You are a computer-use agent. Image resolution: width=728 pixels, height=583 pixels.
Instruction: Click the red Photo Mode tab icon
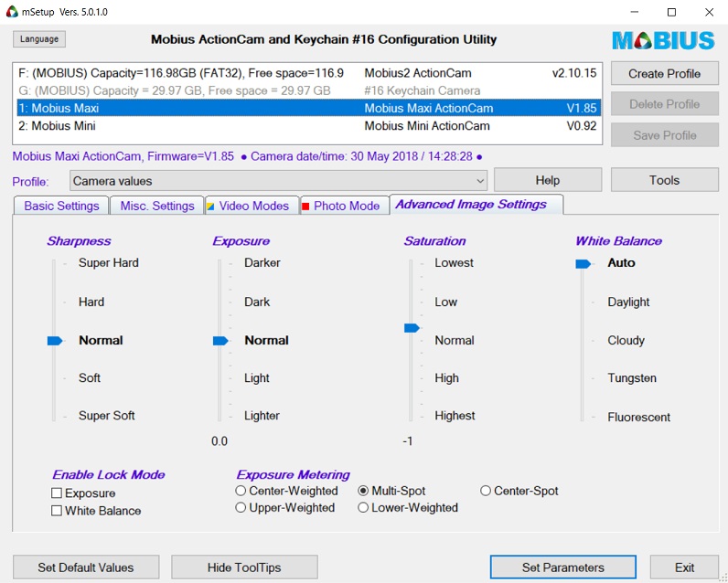pos(305,206)
